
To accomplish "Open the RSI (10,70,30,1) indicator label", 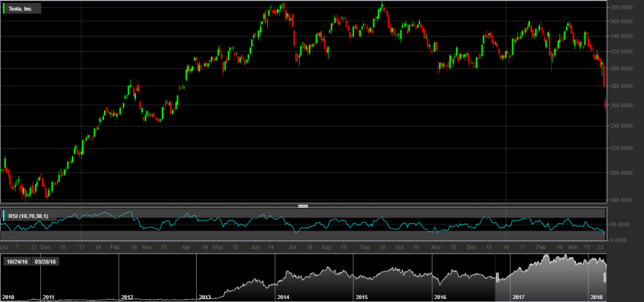I will coord(29,216).
